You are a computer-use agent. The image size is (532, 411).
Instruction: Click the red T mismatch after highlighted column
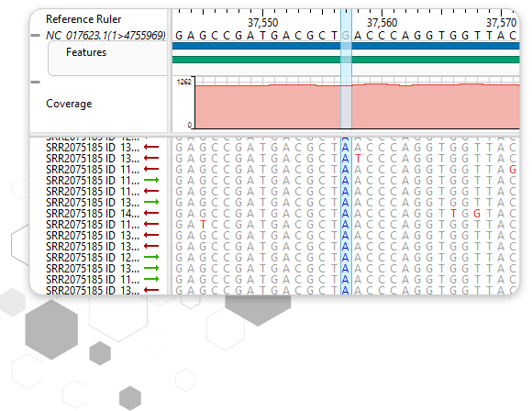tap(358, 159)
